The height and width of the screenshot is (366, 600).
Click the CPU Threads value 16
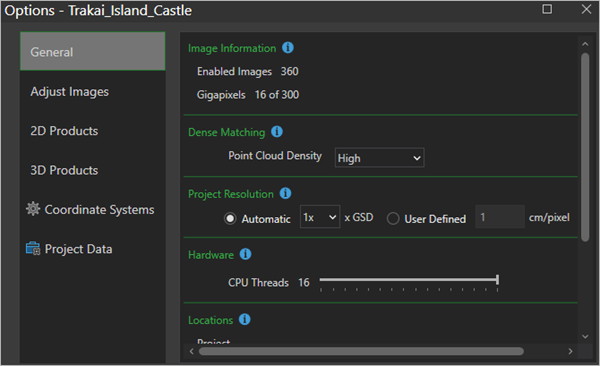(304, 283)
